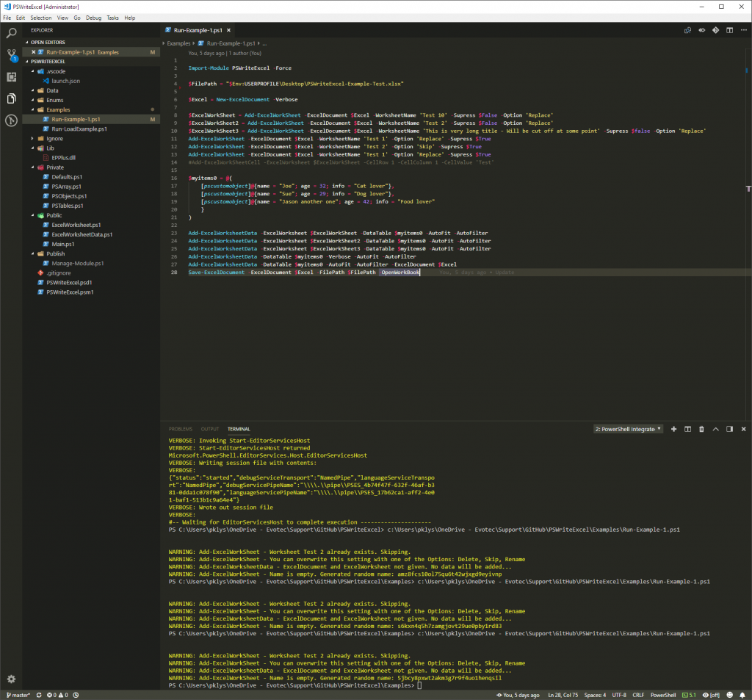This screenshot has width=752, height=700.
Task: Open the Source Control view
Action: point(10,54)
